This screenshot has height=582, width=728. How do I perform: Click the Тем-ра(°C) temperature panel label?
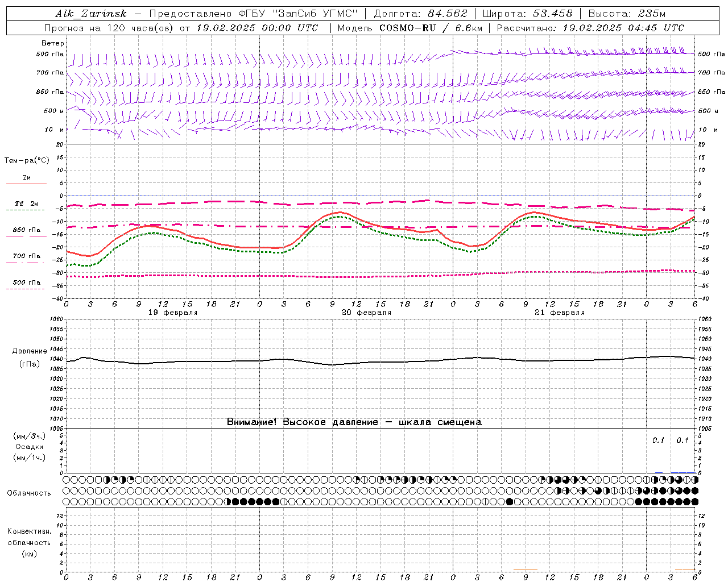coord(27,161)
